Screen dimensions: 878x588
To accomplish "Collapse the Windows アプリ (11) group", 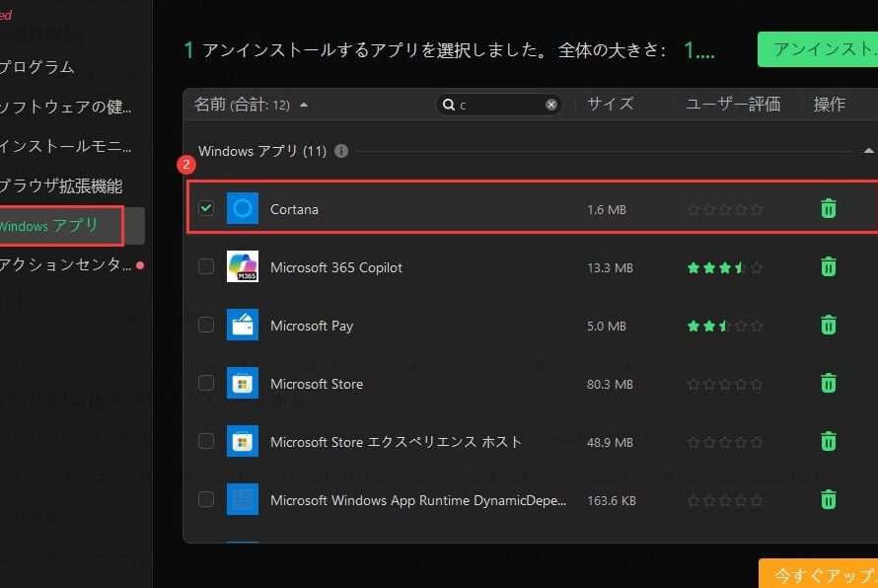I will pos(868,151).
